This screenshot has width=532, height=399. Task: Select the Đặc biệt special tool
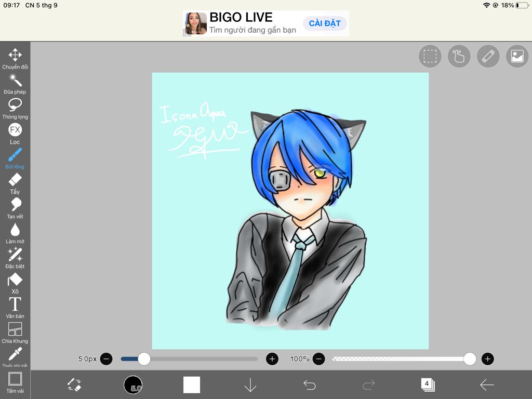(x=15, y=258)
